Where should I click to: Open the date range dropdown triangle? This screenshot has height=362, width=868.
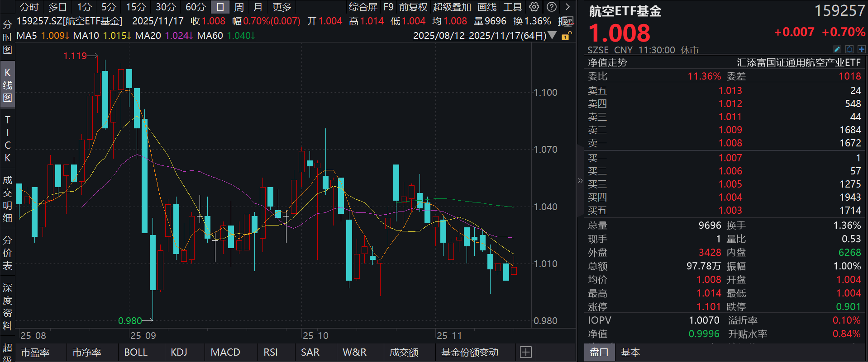coord(552,35)
